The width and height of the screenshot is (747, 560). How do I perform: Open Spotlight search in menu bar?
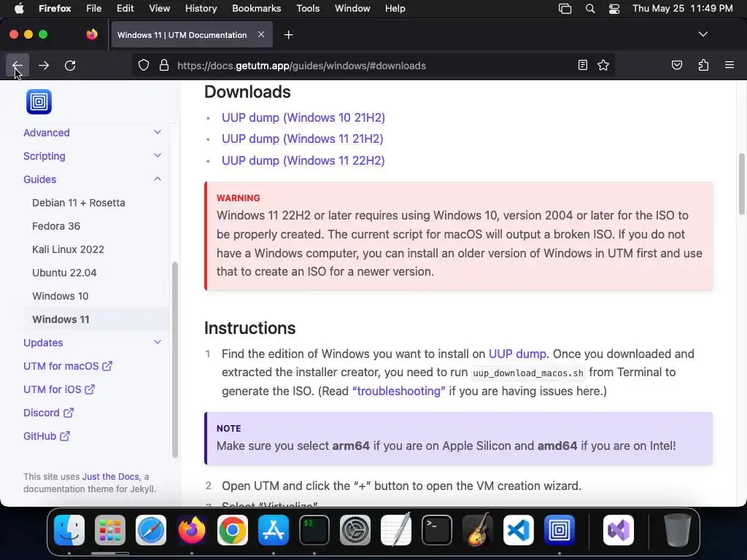coord(589,9)
